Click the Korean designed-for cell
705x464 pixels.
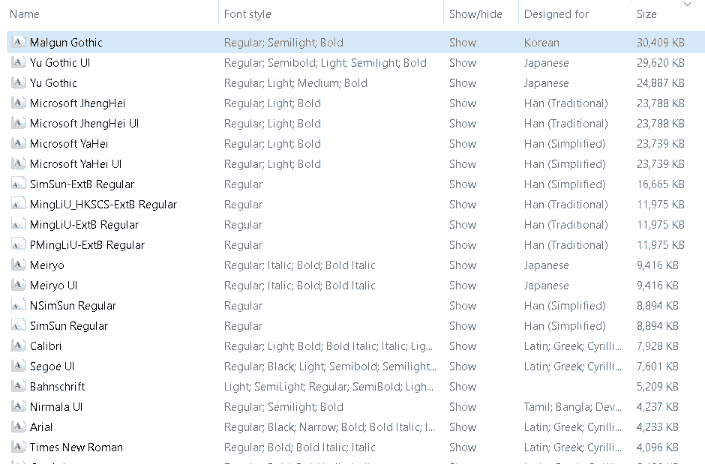pyautogui.click(x=542, y=43)
